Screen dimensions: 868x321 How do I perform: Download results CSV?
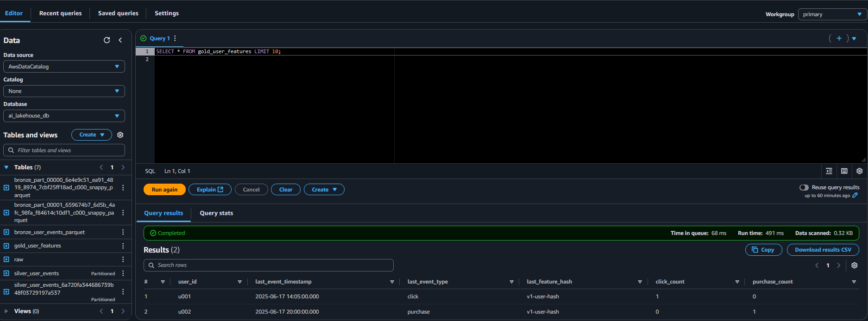point(823,250)
